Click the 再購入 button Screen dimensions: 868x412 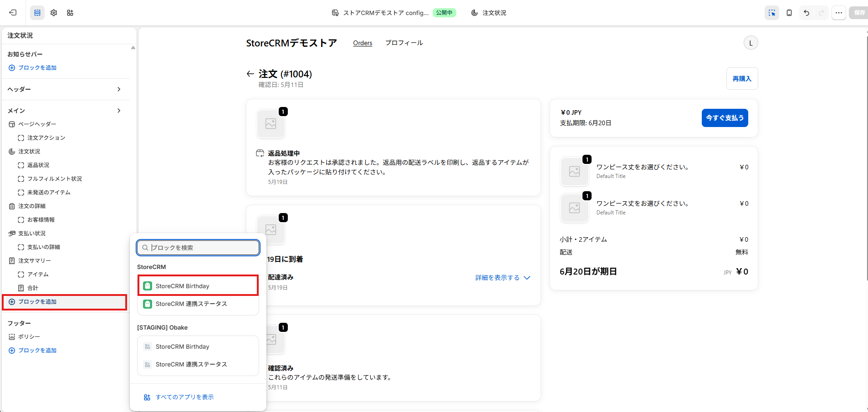click(742, 79)
